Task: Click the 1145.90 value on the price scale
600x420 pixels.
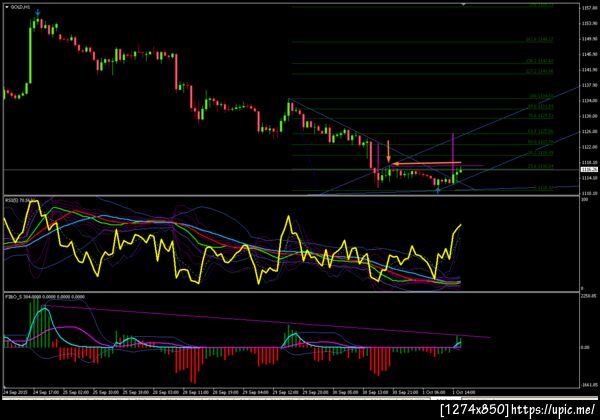Action: click(x=589, y=54)
